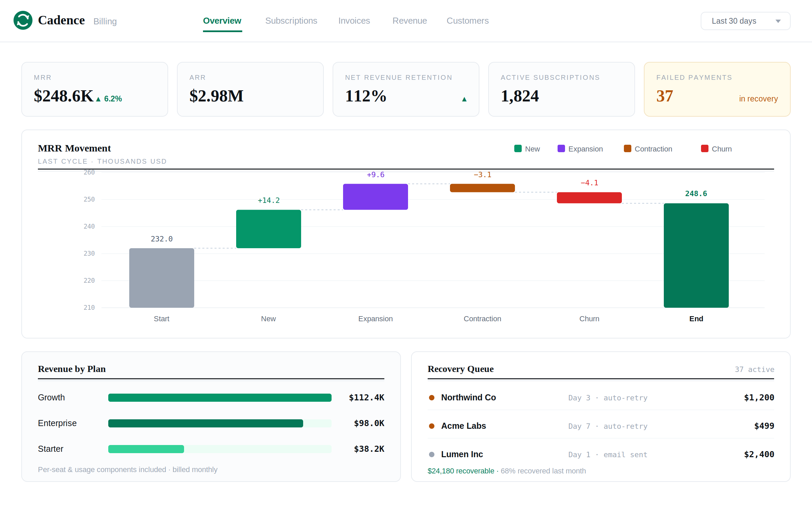Click the Day 7 · auto-retry status
Screen dimensions: 812x514
(x=608, y=426)
